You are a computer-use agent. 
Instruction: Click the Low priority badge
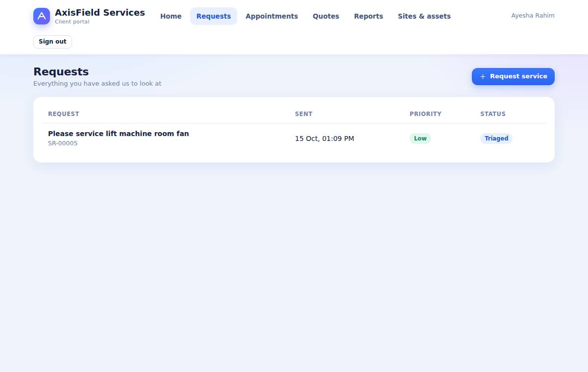pyautogui.click(x=420, y=139)
